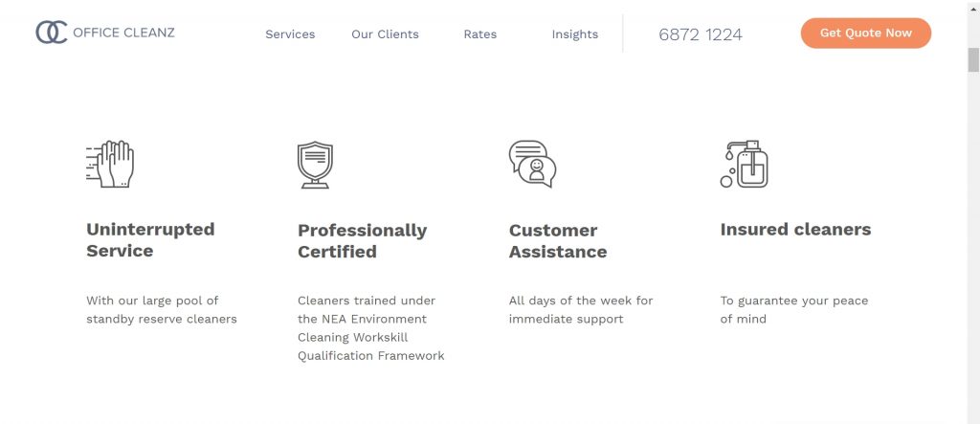The height and width of the screenshot is (424, 980).
Task: Click the Get Quote Now button
Action: (x=865, y=33)
